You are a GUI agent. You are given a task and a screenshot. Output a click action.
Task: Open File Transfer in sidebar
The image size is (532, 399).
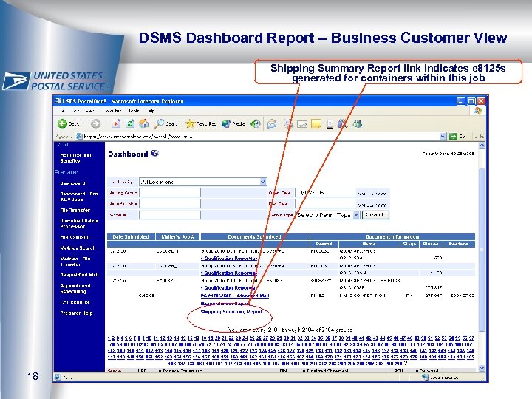coord(75,211)
